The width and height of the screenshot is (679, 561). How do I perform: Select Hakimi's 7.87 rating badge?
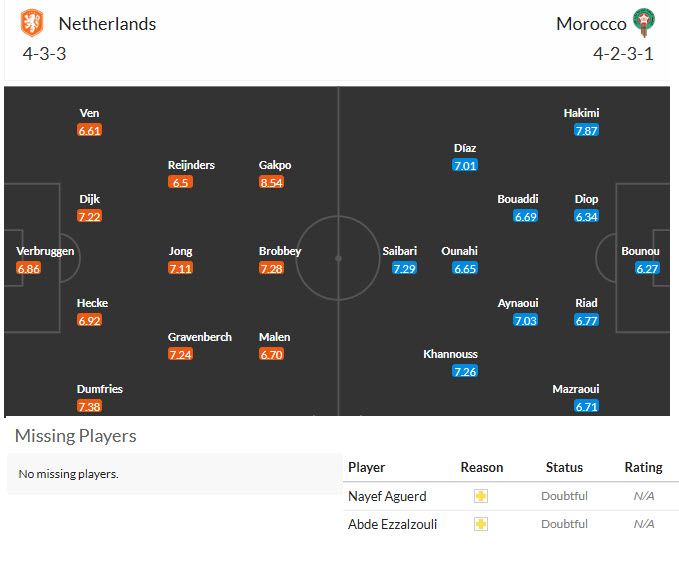(586, 130)
